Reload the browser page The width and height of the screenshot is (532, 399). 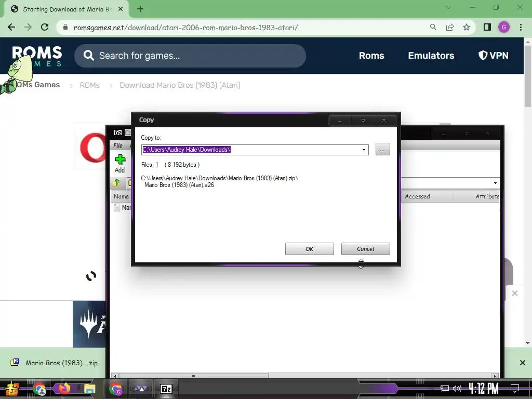click(x=45, y=27)
